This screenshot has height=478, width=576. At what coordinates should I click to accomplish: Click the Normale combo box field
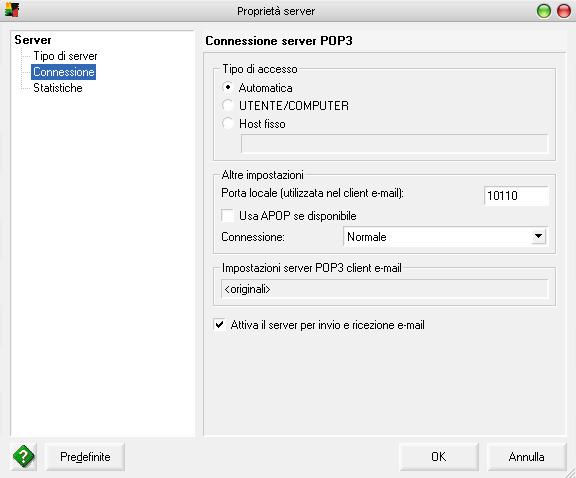[444, 237]
